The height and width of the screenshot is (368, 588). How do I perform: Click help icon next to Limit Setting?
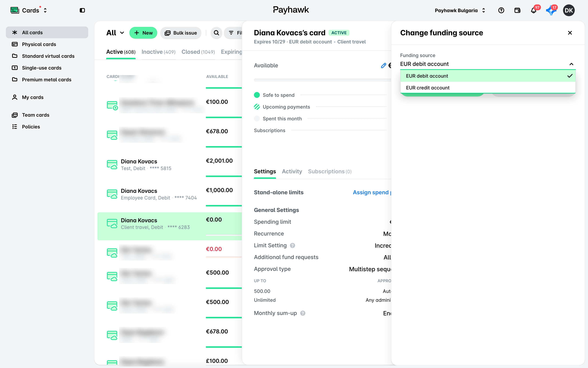(x=293, y=246)
